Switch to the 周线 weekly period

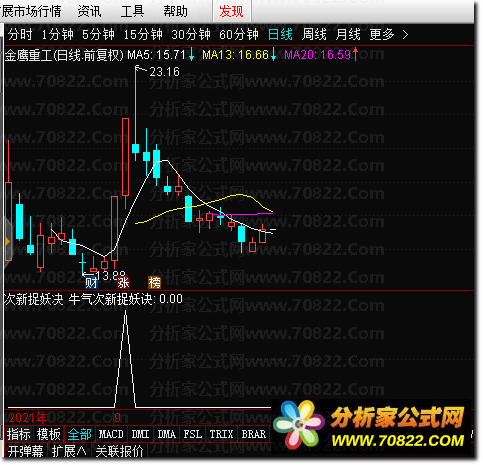(x=314, y=35)
